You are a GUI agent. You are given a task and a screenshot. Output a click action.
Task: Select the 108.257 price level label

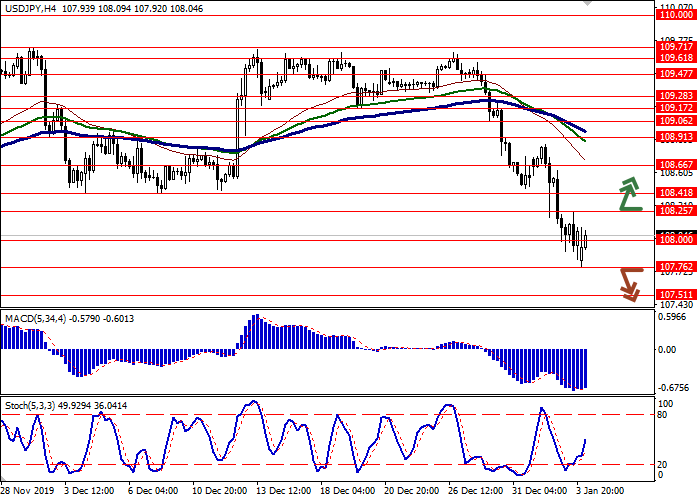tap(677, 211)
